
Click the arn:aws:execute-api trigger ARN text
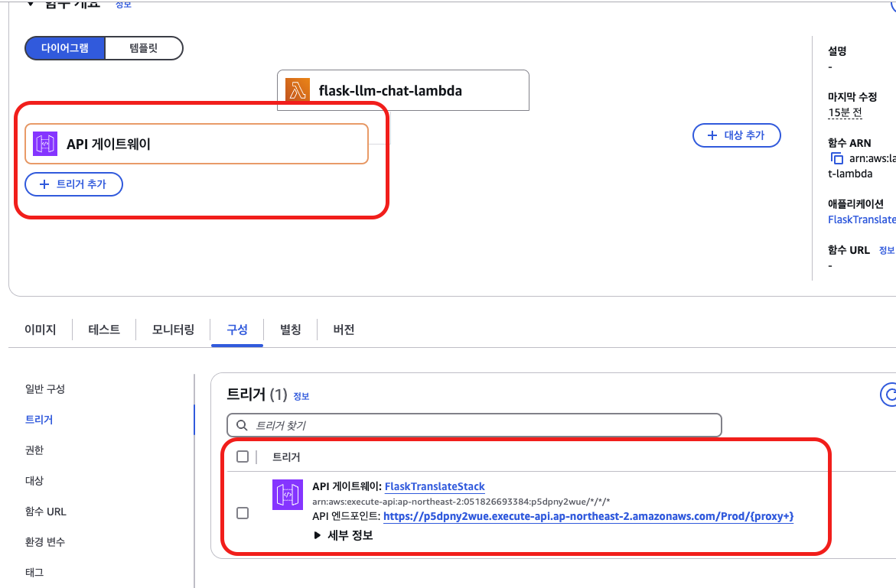(x=461, y=502)
